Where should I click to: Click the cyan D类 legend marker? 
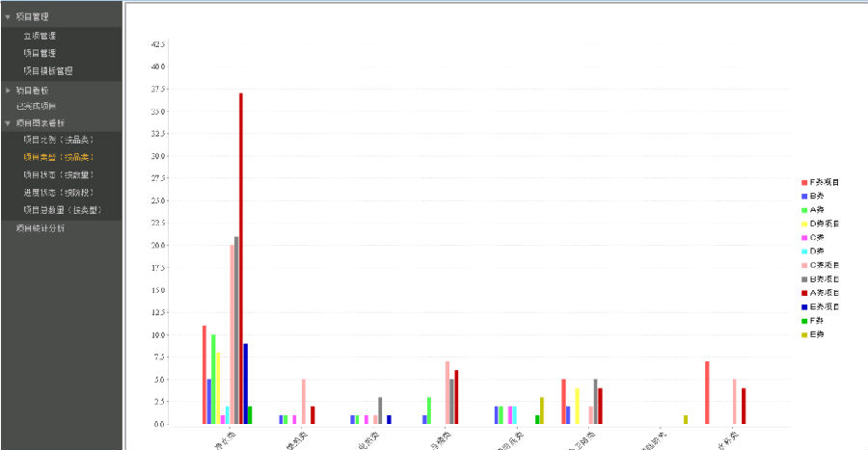pyautogui.click(x=804, y=251)
